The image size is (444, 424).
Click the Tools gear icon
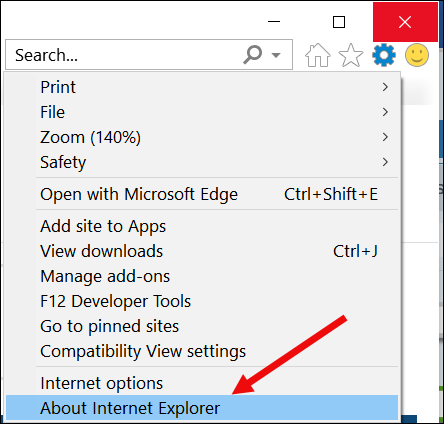pyautogui.click(x=384, y=55)
